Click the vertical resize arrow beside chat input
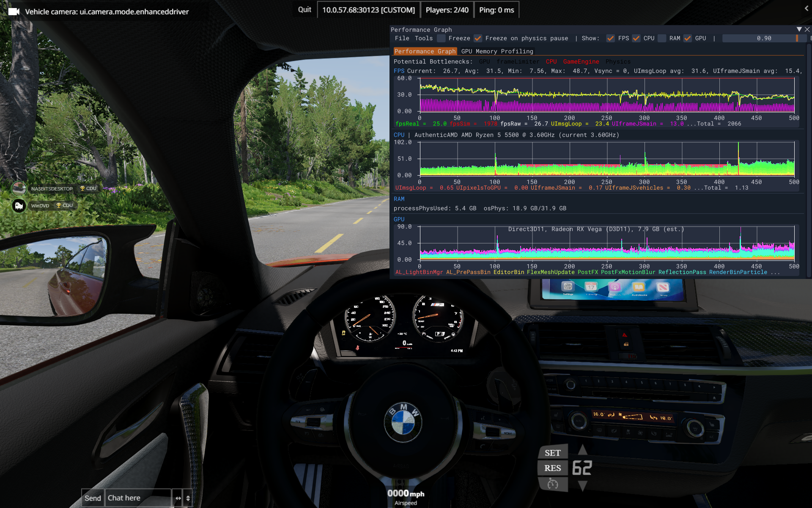Viewport: 812px width, 508px height. [188, 498]
